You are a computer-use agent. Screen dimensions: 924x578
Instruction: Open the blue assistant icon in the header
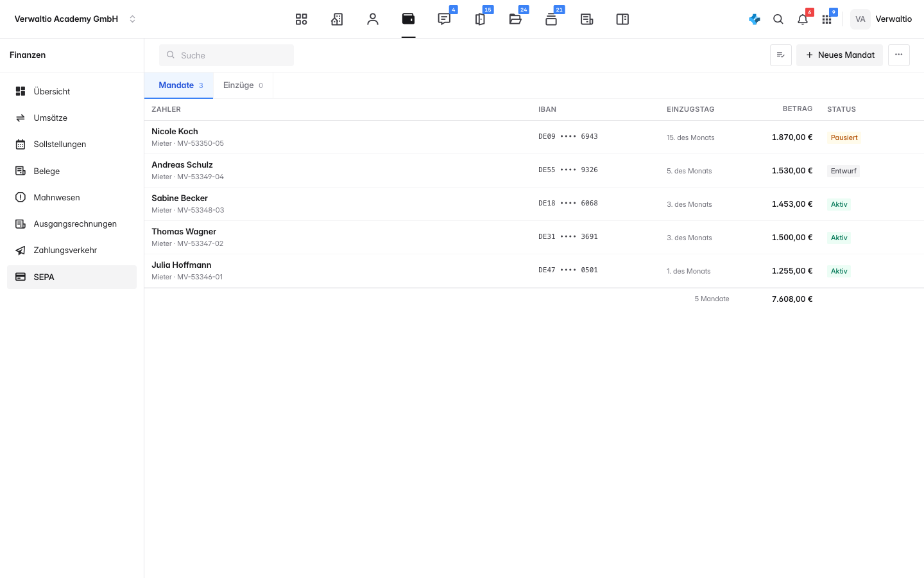(x=755, y=19)
